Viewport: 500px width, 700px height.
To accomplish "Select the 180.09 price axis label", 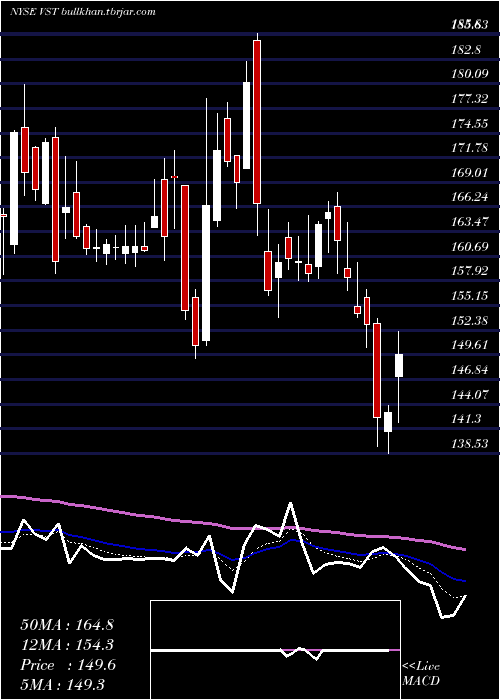I will pos(470,74).
